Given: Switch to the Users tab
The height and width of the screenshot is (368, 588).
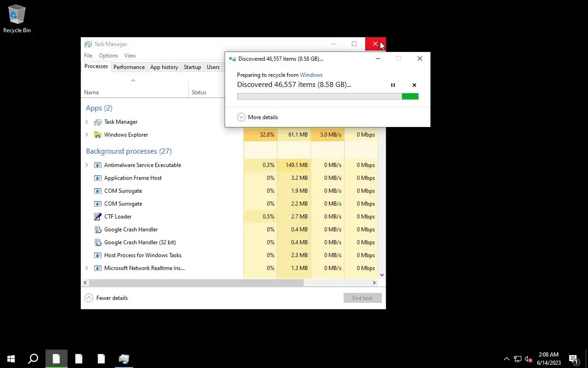Looking at the screenshot, I should [213, 67].
